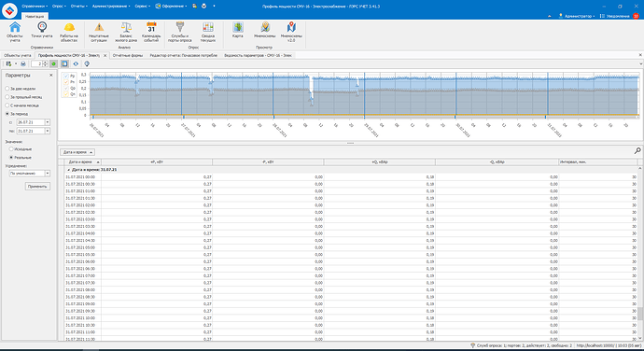Select the С начала месяца radio option
Screen dimensions: 644x351
pos(7,105)
